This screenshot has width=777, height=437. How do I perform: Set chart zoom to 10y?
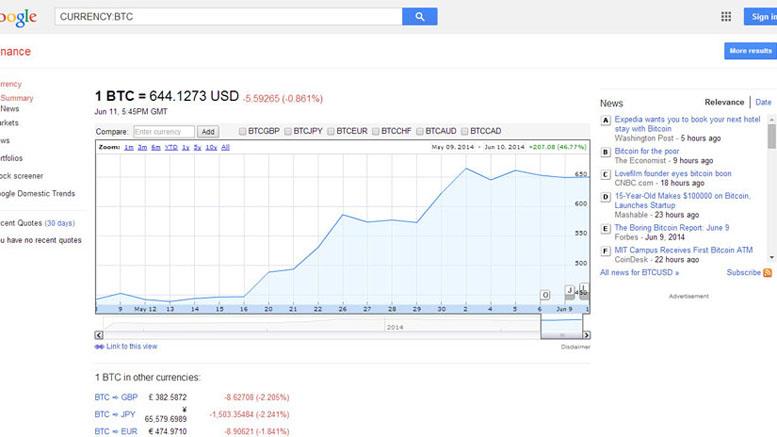[x=211, y=148]
